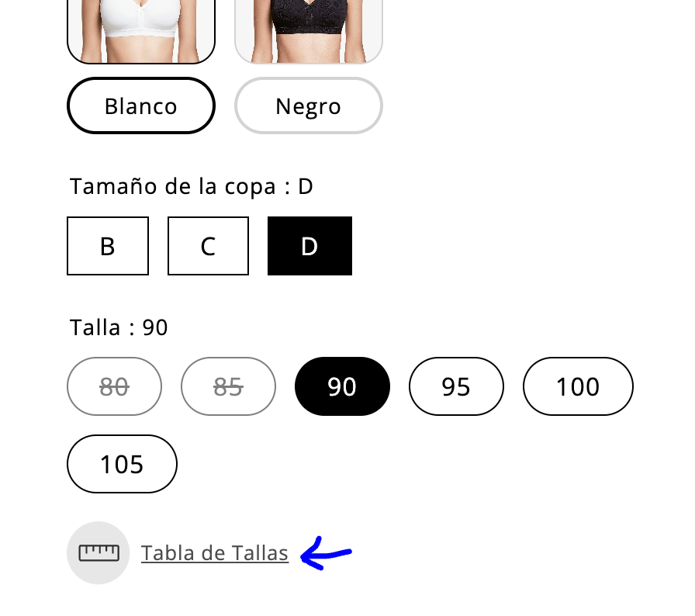695x616 pixels.
Task: Click the 'Talla : 90' label text
Action: (119, 327)
